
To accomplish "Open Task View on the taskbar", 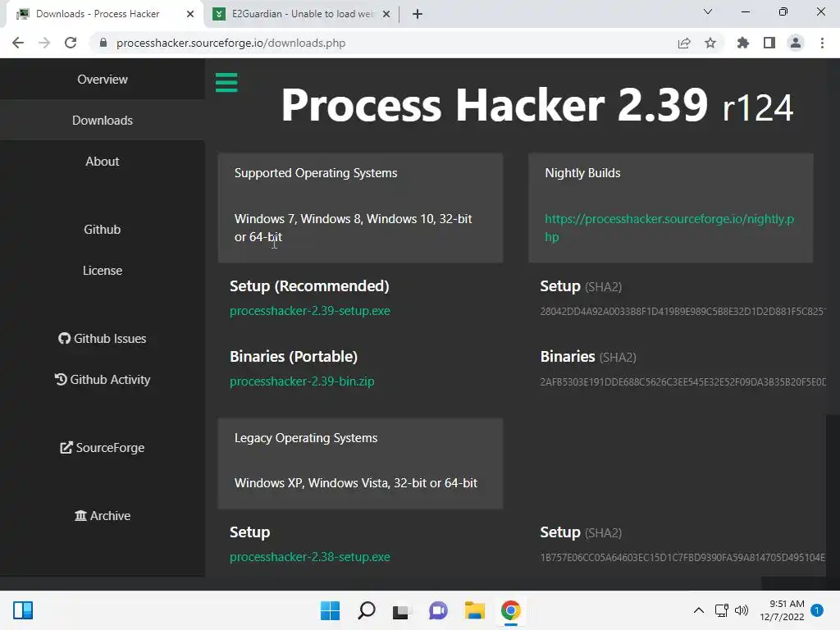I will point(401,610).
